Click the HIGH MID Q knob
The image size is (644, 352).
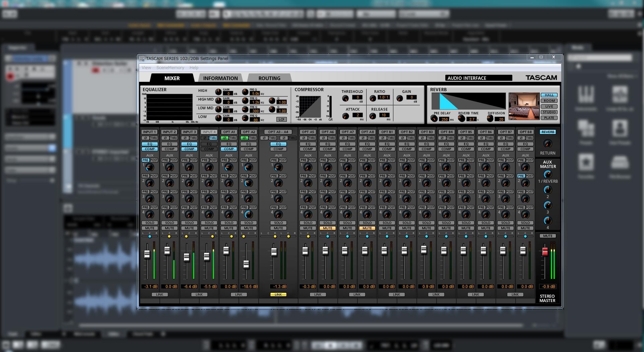[272, 100]
